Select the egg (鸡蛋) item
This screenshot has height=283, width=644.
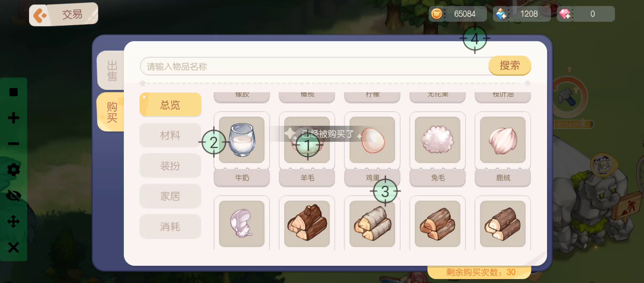point(372,149)
